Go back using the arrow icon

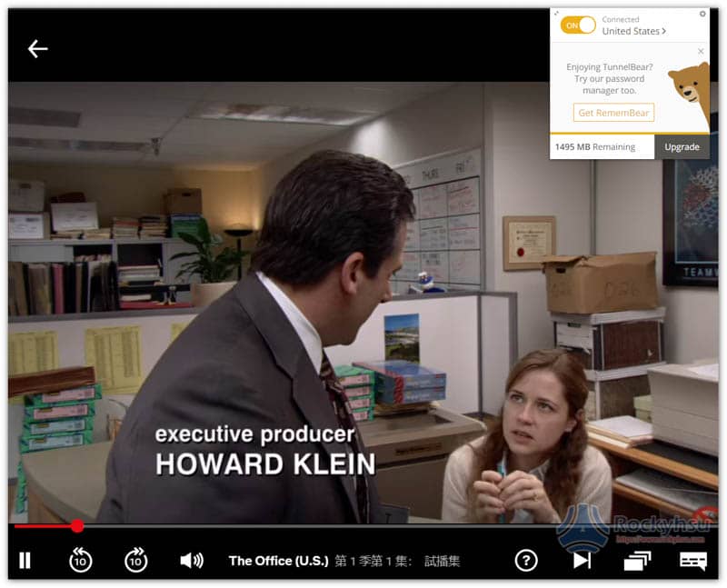pos(37,48)
